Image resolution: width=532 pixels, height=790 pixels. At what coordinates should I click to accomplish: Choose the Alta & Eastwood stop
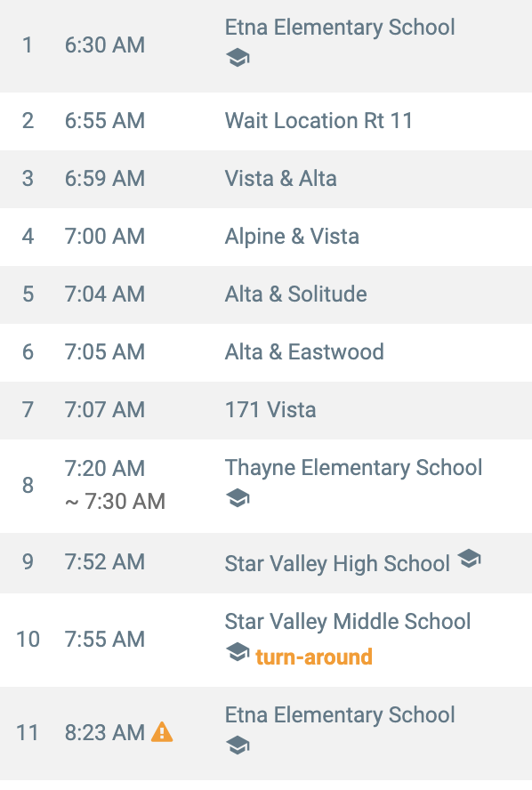pos(266,352)
